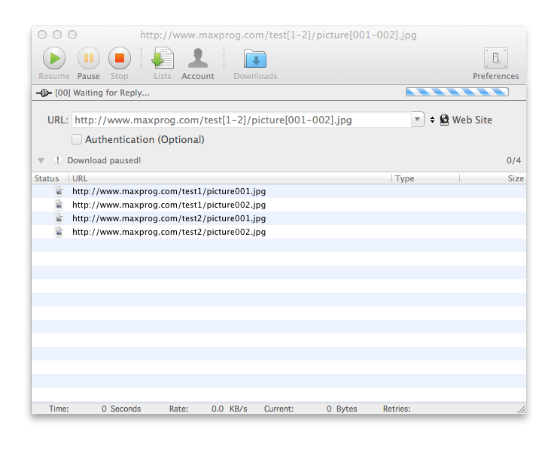This screenshot has height=462, width=560.
Task: Click file icon for test1/picture002.jpg row
Action: point(59,205)
